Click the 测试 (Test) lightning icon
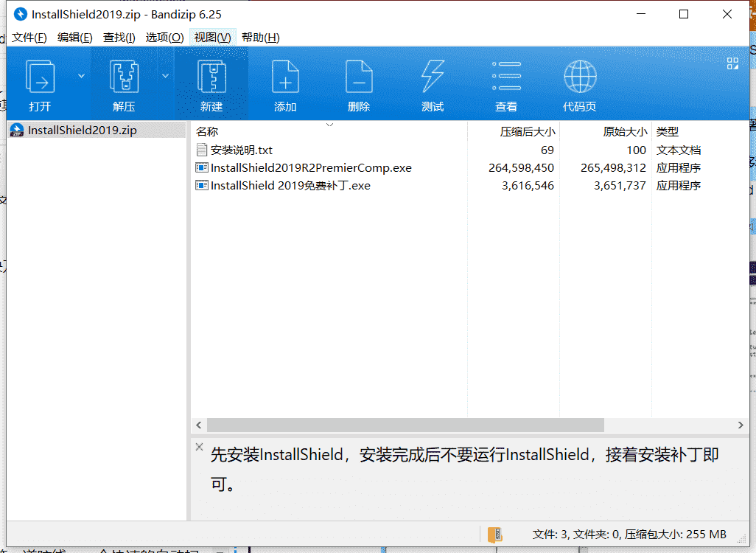 tap(433, 76)
